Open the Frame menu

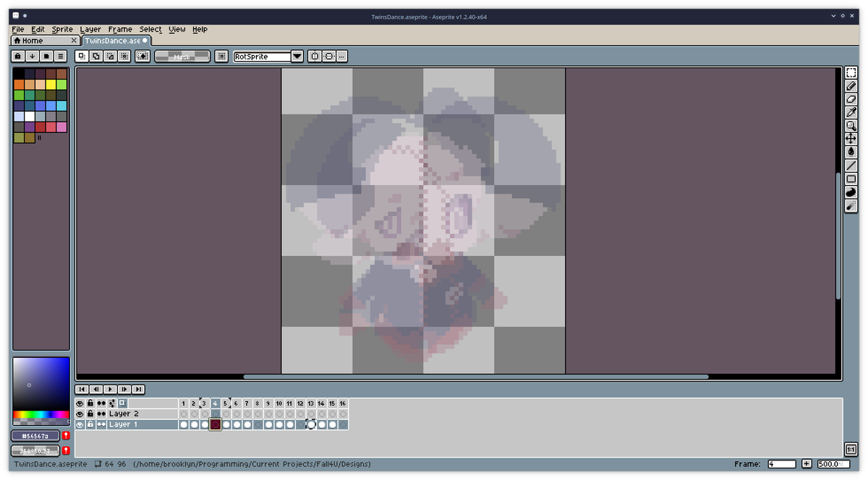tap(120, 30)
